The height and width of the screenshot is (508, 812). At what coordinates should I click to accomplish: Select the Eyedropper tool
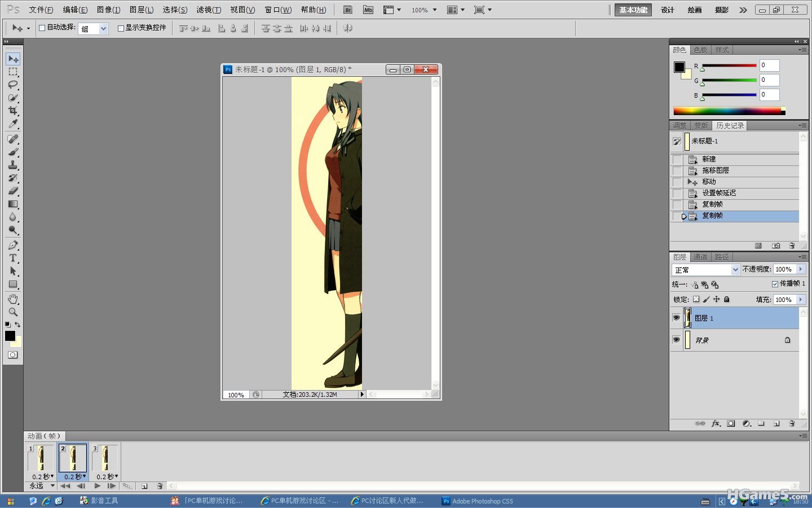pos(13,124)
